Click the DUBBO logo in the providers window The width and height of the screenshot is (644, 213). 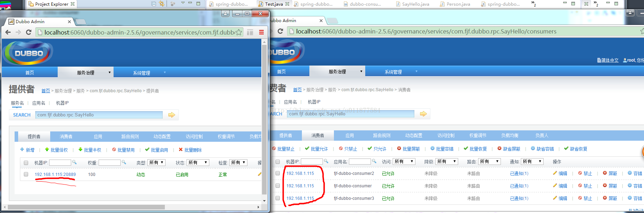[x=28, y=53]
